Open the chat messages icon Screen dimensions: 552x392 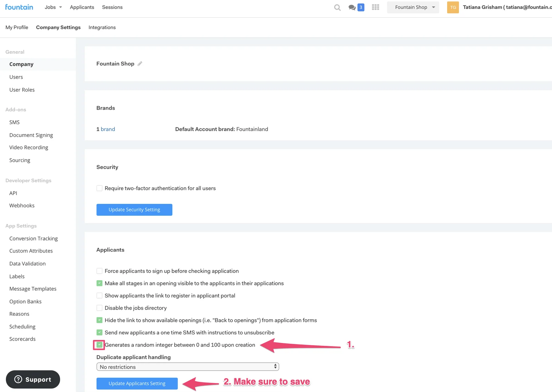(x=352, y=7)
